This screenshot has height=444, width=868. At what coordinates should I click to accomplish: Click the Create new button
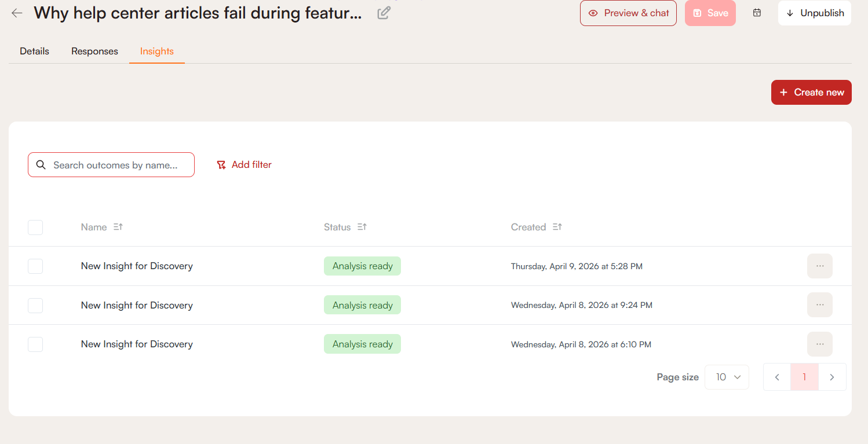811,93
